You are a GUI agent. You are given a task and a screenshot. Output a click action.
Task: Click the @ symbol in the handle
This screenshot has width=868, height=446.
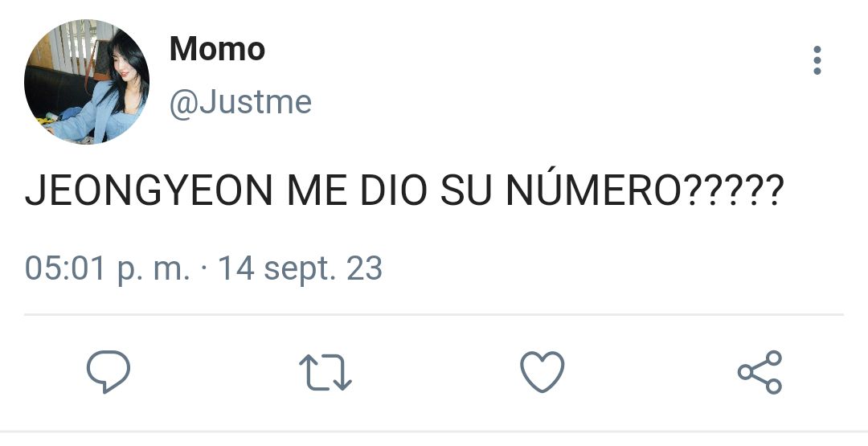click(x=183, y=104)
